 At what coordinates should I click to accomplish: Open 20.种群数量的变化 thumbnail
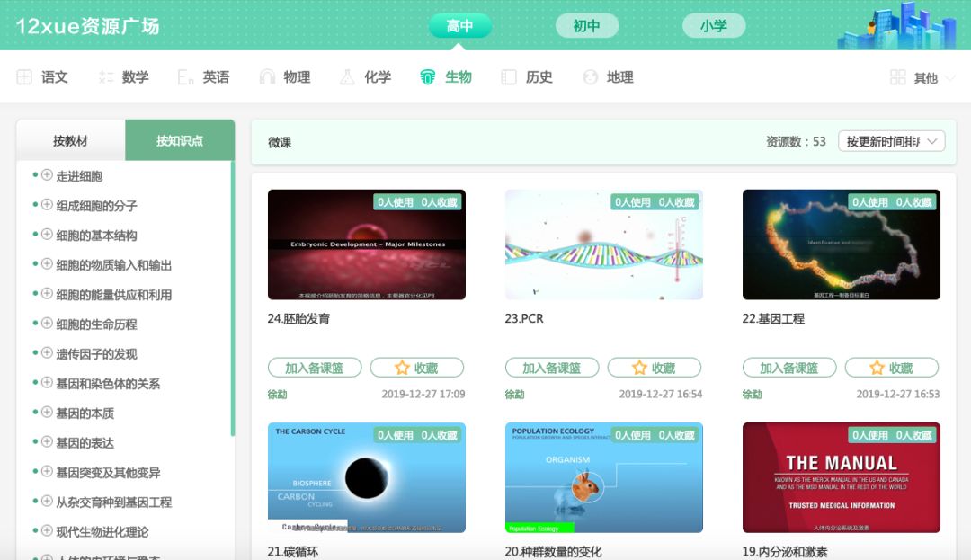click(604, 477)
